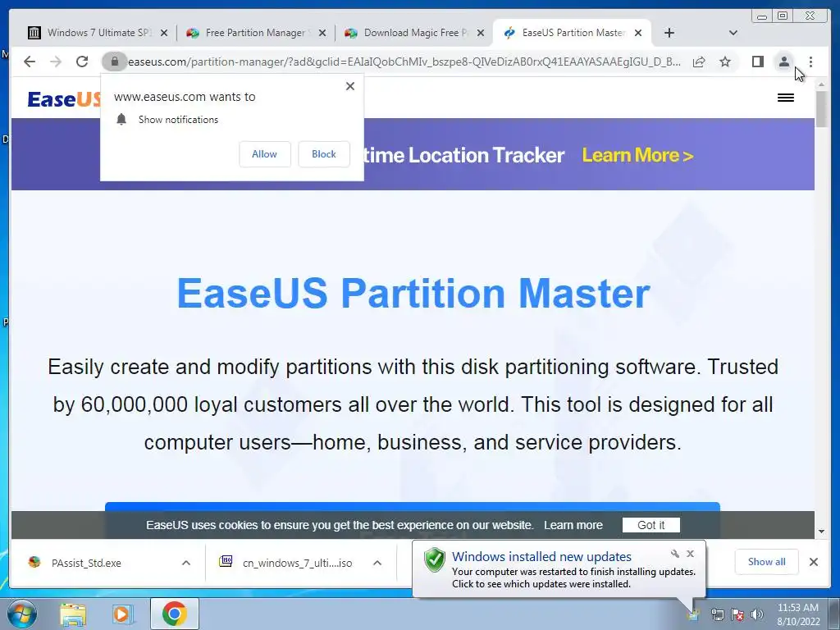Open the taskbar clock and date
Screen dimensions: 840x630
(797, 614)
